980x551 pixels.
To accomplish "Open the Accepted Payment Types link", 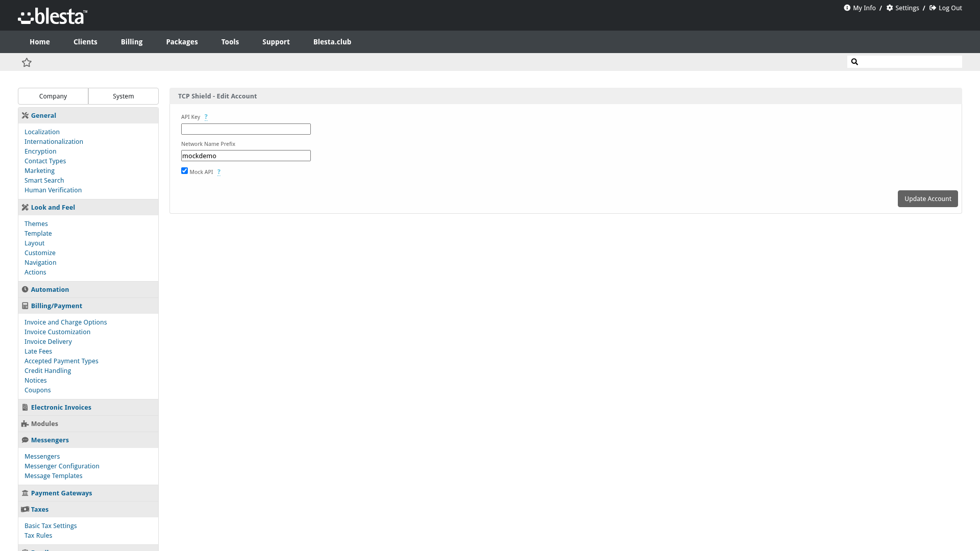I will tap(61, 361).
